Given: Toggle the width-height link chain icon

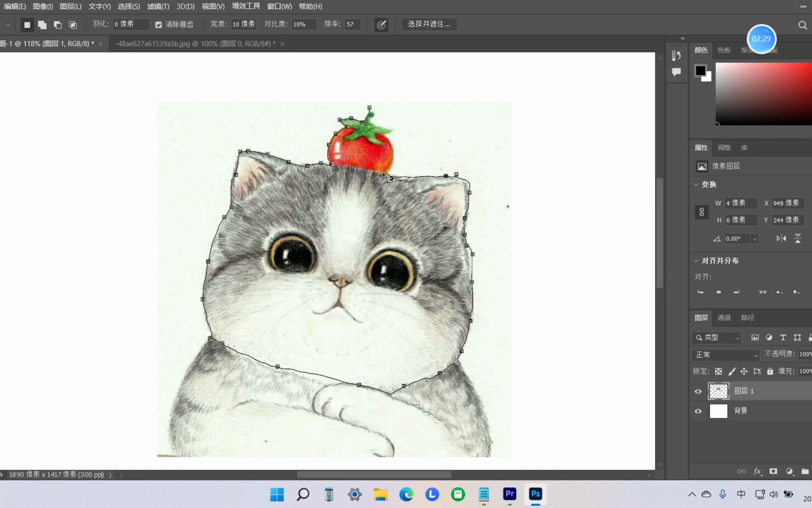Looking at the screenshot, I should (x=701, y=212).
